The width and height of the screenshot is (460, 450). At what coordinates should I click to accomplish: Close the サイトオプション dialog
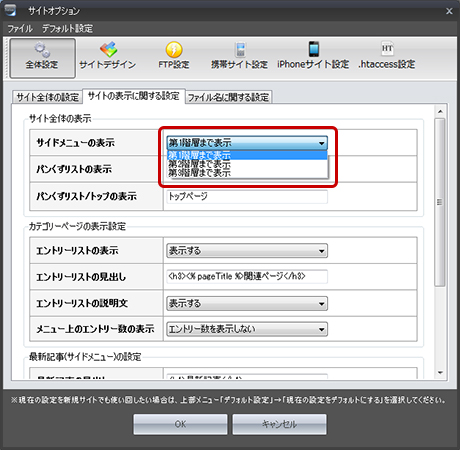pos(449,11)
